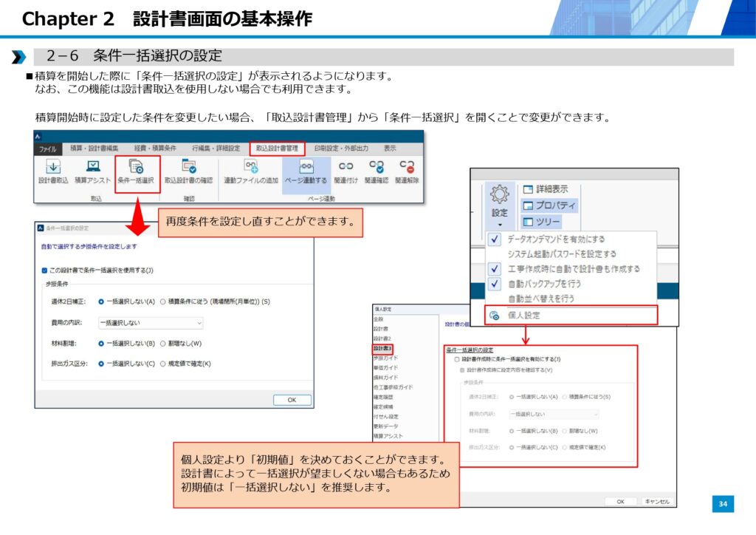This screenshot has width=756, height=535.
Task: Open the 費用の内訳 dropdown list
Action: (x=151, y=322)
